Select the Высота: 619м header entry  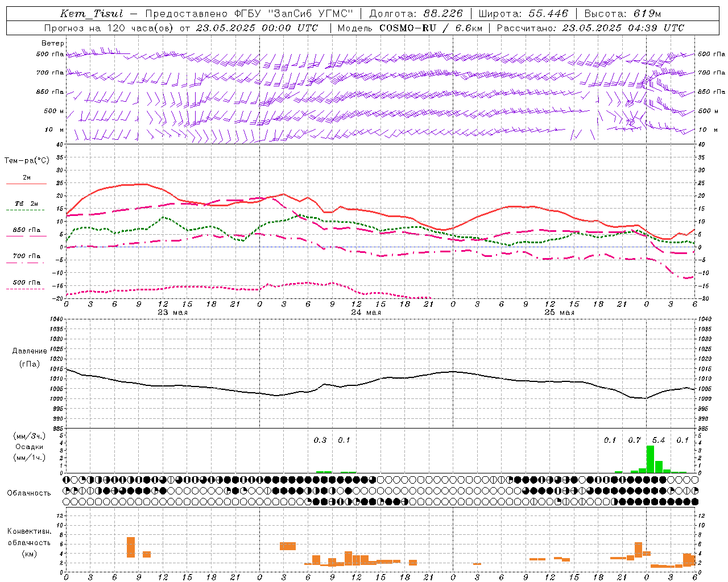click(x=623, y=14)
